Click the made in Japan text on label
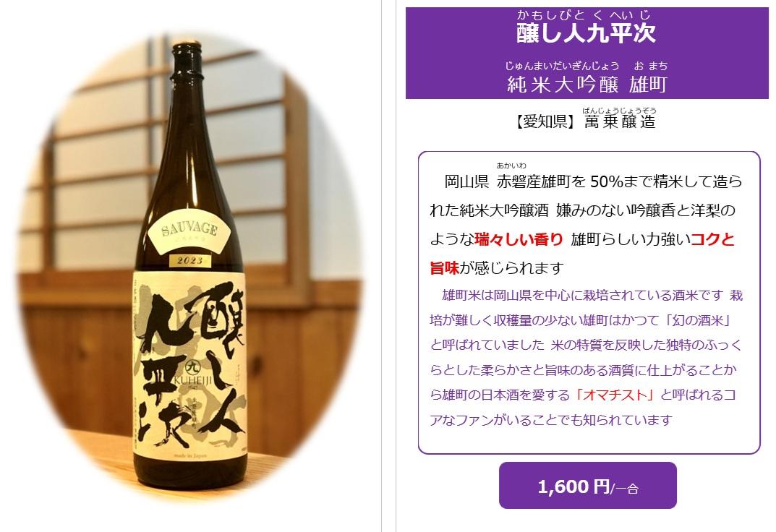Screen dimensions: 776x532 click(190, 456)
